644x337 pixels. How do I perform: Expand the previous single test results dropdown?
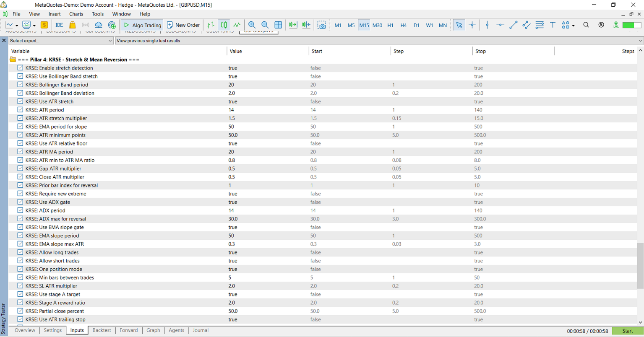click(x=640, y=41)
